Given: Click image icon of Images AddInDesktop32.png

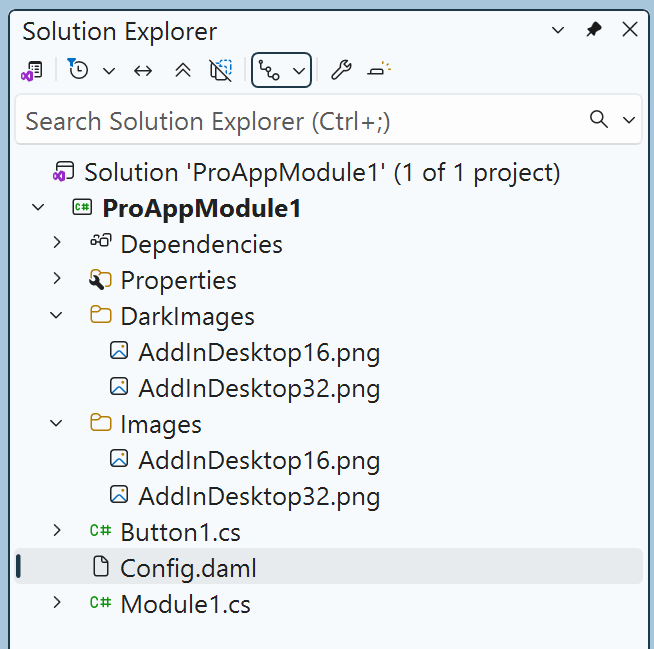Looking at the screenshot, I should 119,495.
